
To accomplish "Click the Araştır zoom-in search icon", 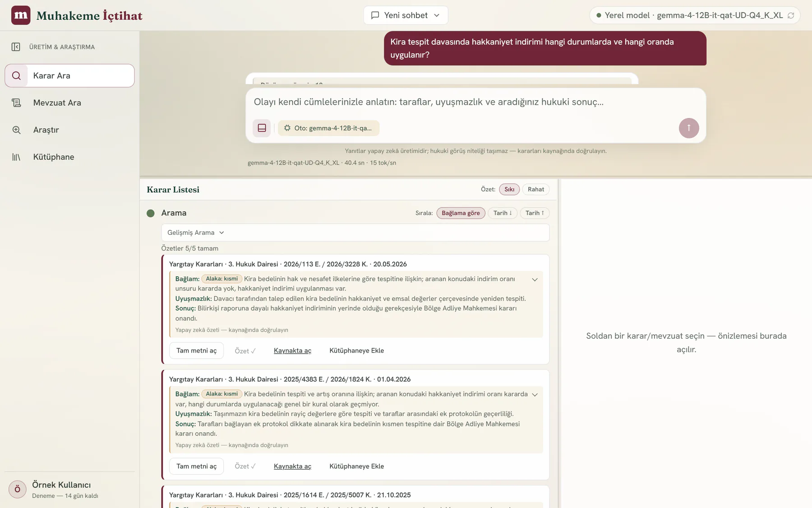I will pos(17,130).
